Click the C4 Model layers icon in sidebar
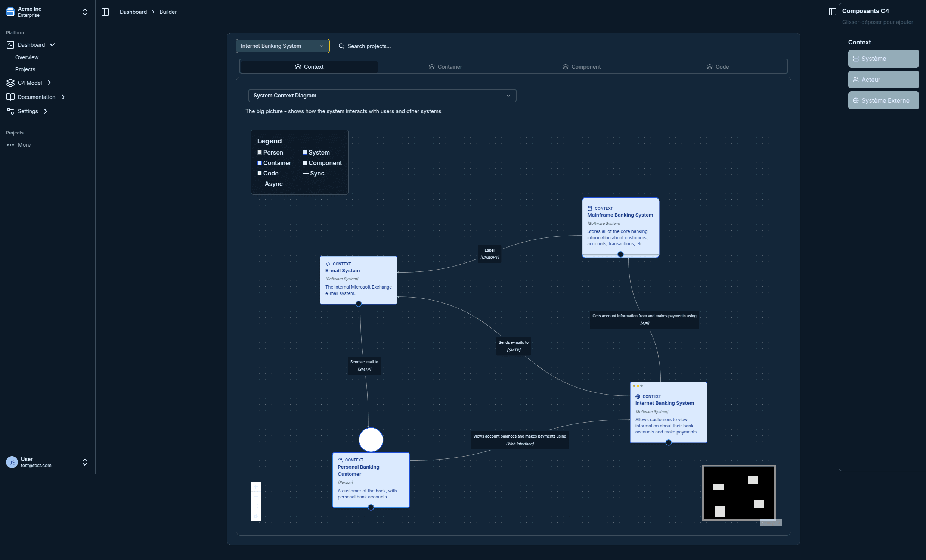This screenshot has height=560, width=926. pos(10,83)
